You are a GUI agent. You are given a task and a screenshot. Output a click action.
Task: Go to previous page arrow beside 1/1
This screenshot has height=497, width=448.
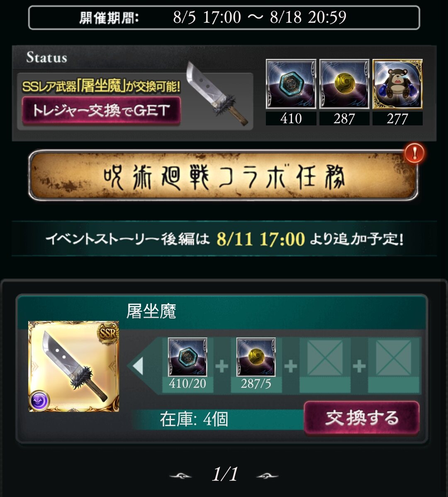coord(180,476)
